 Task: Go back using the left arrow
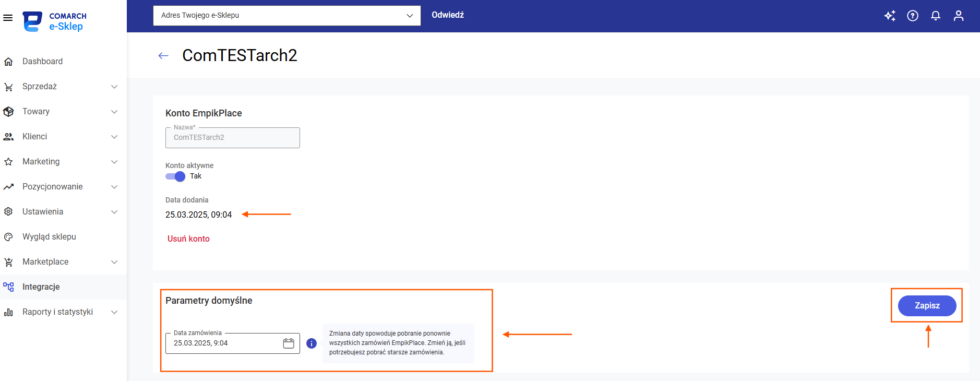pos(163,56)
